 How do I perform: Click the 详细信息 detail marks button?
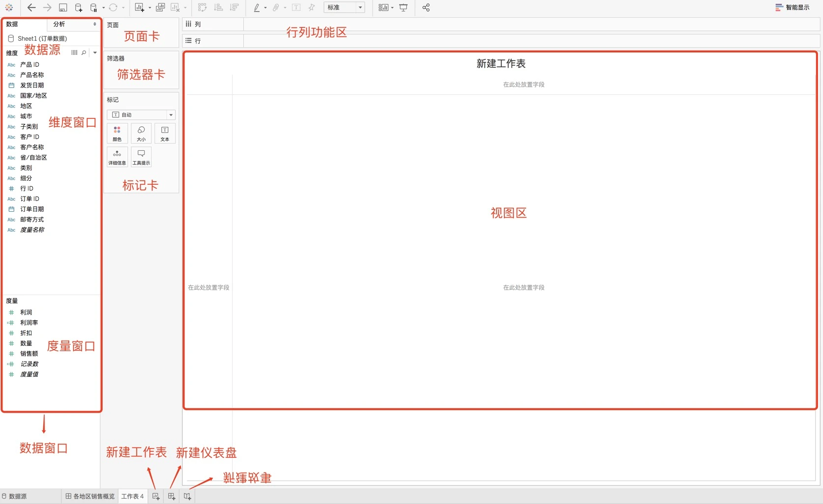[x=117, y=157]
